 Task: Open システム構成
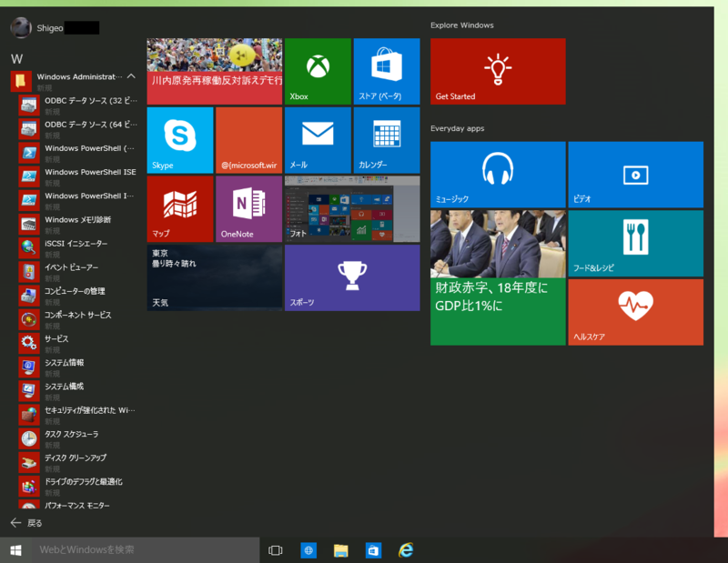[x=78, y=391]
